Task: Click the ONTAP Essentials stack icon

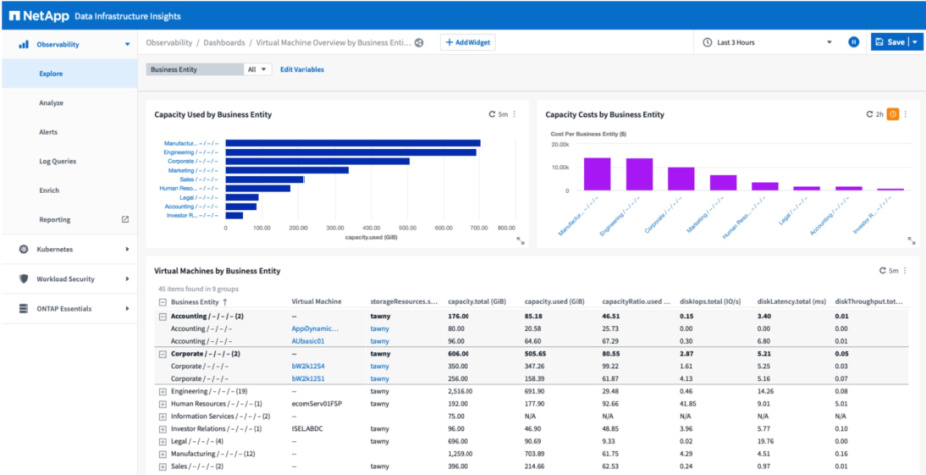Action: (x=24, y=308)
